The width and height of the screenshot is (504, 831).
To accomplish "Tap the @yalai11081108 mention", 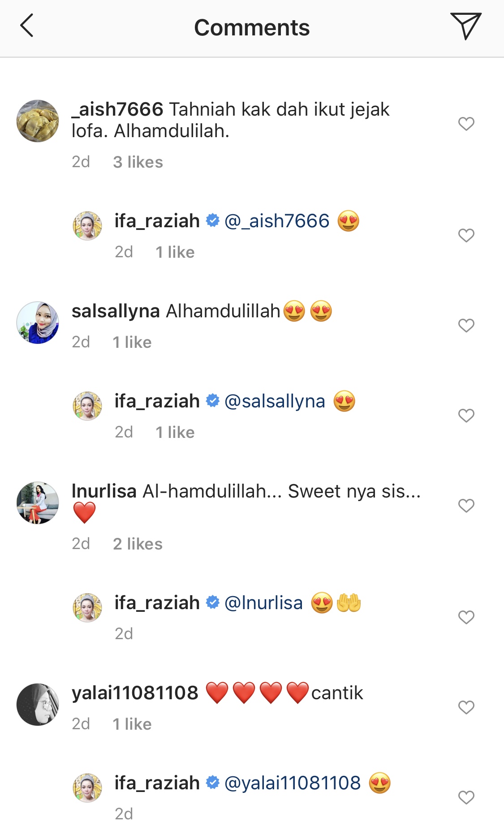I will click(x=293, y=783).
